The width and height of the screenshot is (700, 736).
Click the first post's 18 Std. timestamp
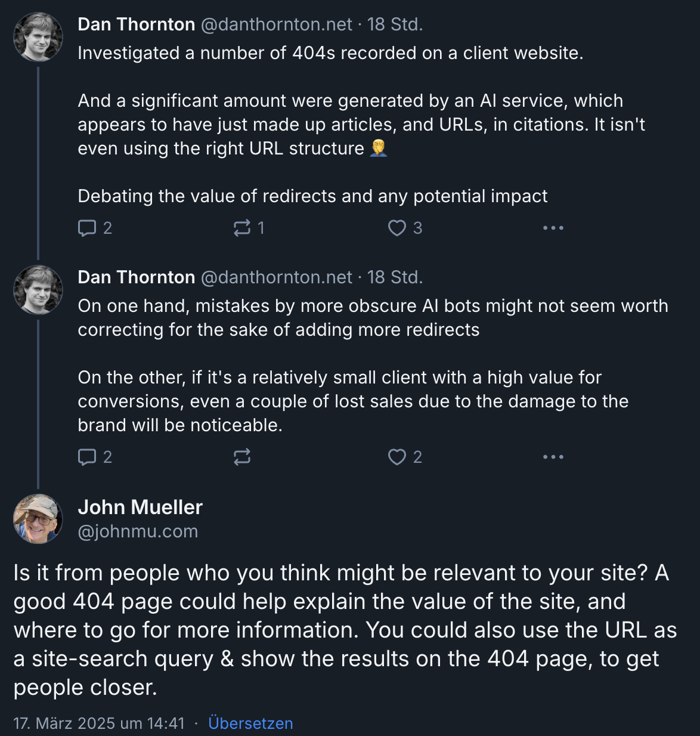[x=395, y=24]
